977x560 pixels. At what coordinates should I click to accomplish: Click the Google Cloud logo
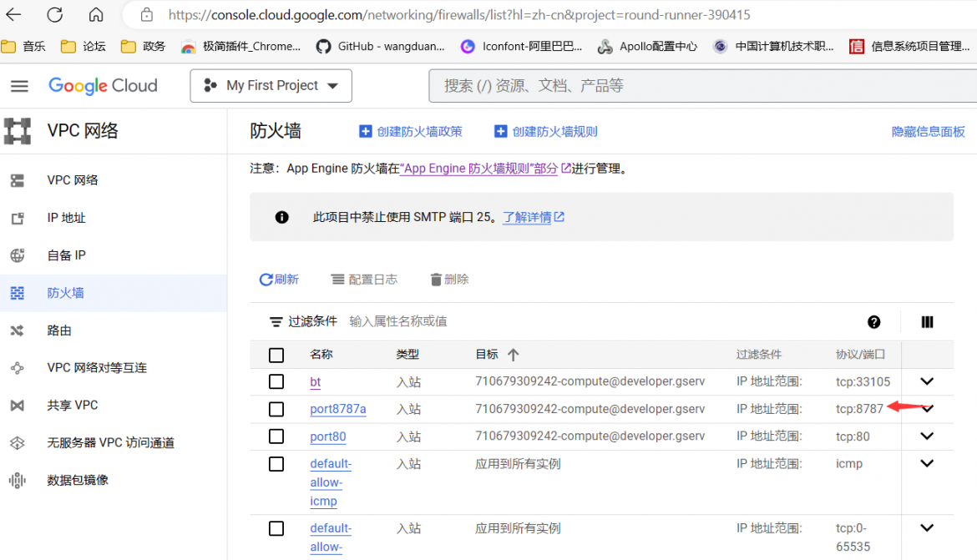pyautogui.click(x=103, y=85)
